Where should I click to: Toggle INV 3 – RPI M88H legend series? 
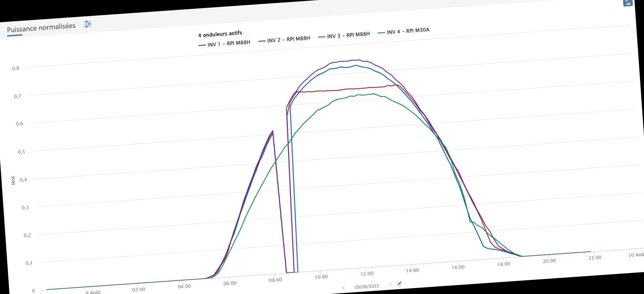point(344,35)
